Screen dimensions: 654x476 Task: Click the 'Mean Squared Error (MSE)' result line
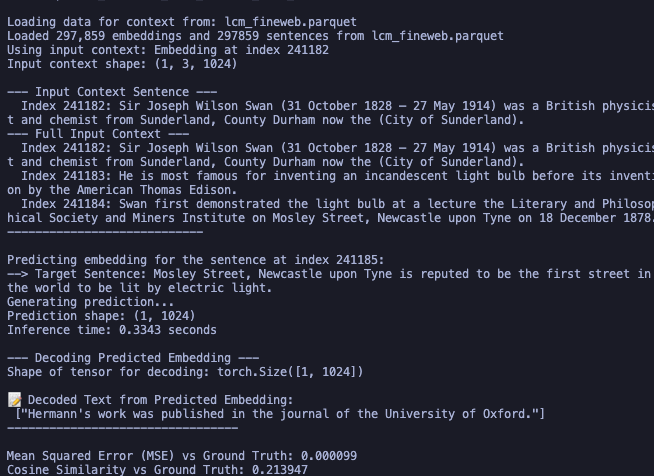tap(167, 456)
